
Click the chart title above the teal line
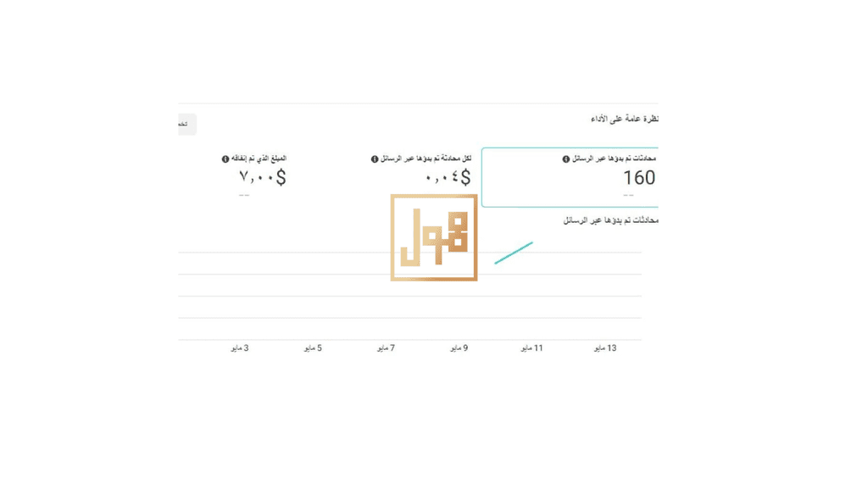click(610, 220)
